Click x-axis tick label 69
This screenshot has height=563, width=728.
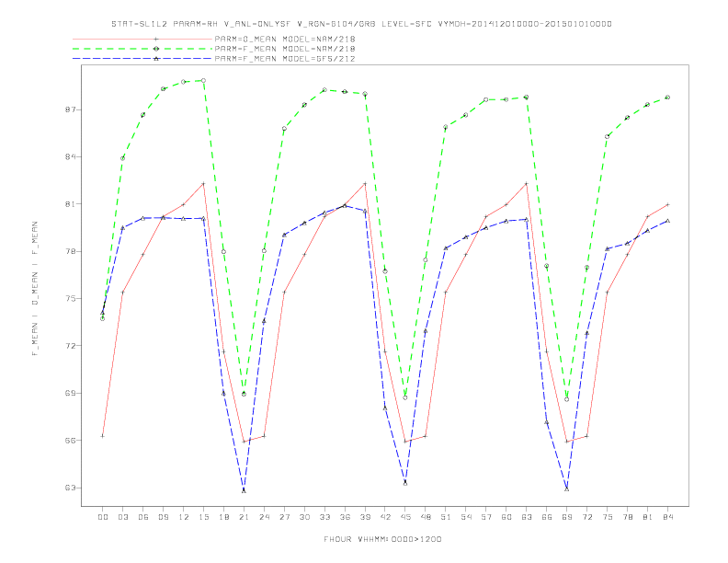567,517
